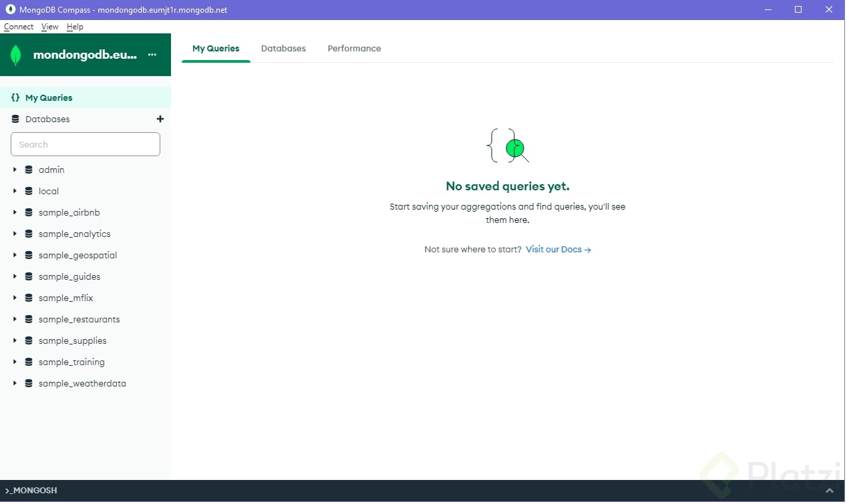This screenshot has width=849, height=504.
Task: Click the database icon beside sample_supplies
Action: click(29, 340)
